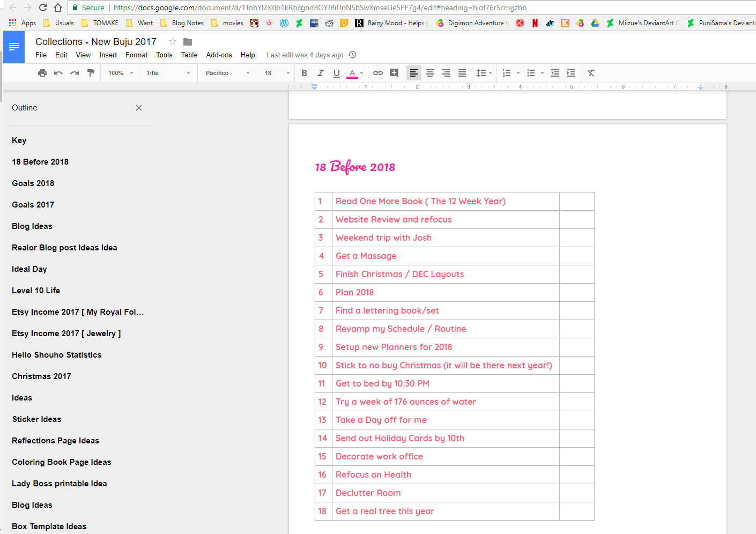Clear formatting with the Tx icon
The image size is (756, 534).
pyautogui.click(x=591, y=73)
